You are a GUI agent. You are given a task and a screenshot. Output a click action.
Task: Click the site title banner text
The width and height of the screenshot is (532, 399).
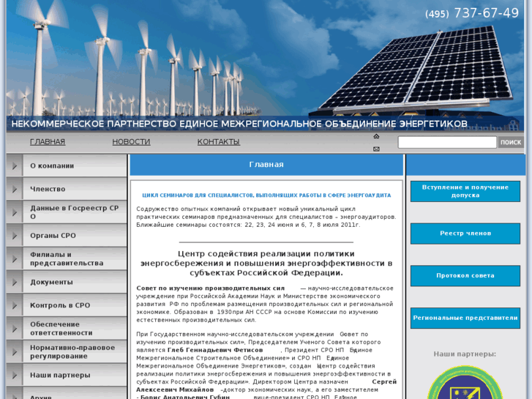239,124
